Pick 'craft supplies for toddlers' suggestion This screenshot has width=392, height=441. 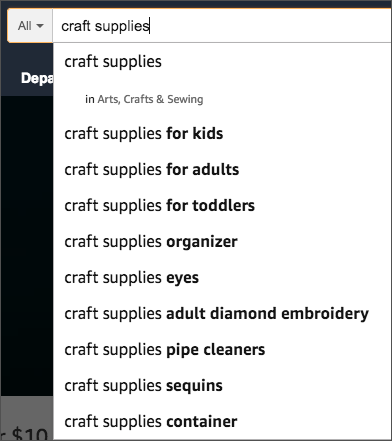222,206
